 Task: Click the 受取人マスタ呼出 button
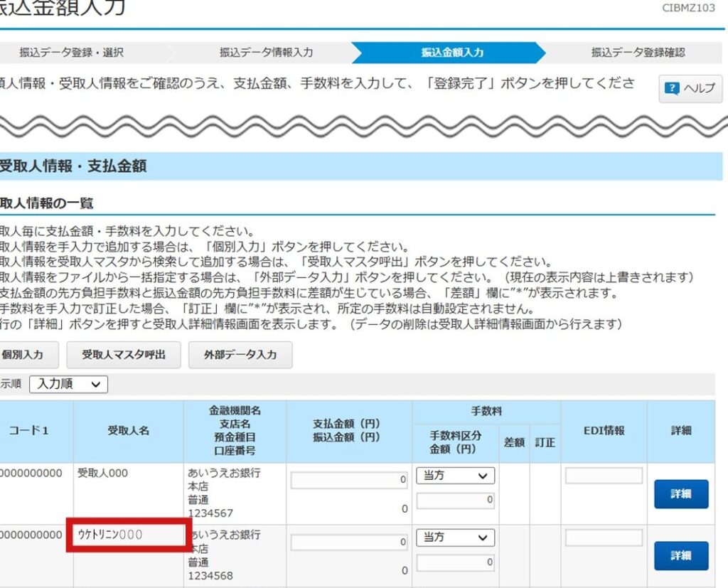pyautogui.click(x=124, y=354)
